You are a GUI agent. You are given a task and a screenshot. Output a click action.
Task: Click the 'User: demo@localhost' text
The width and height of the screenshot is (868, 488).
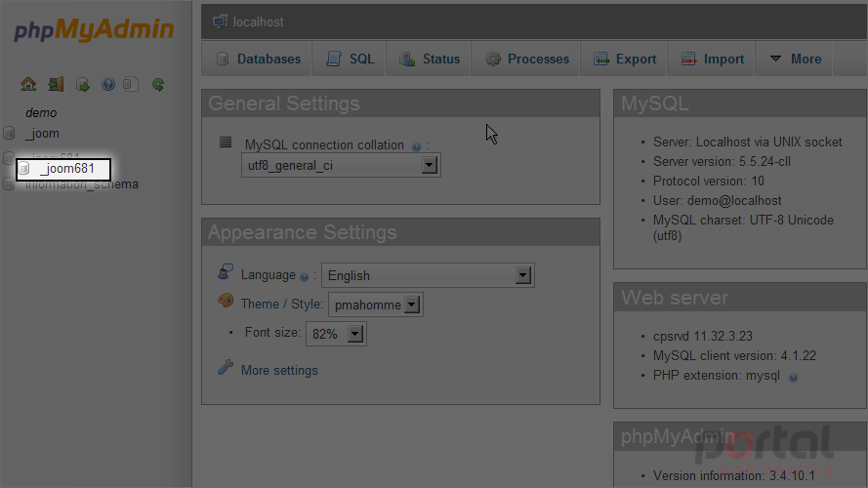(718, 200)
